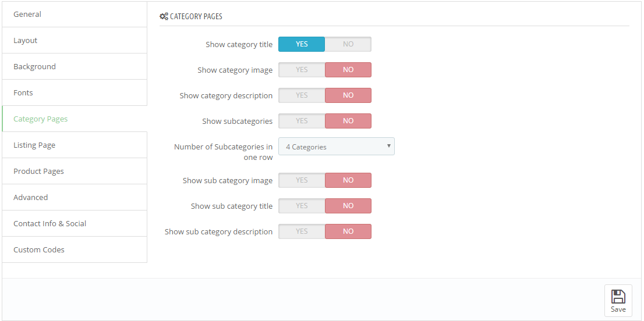
Task: Open Number of Subcategories dropdown
Action: tap(336, 147)
